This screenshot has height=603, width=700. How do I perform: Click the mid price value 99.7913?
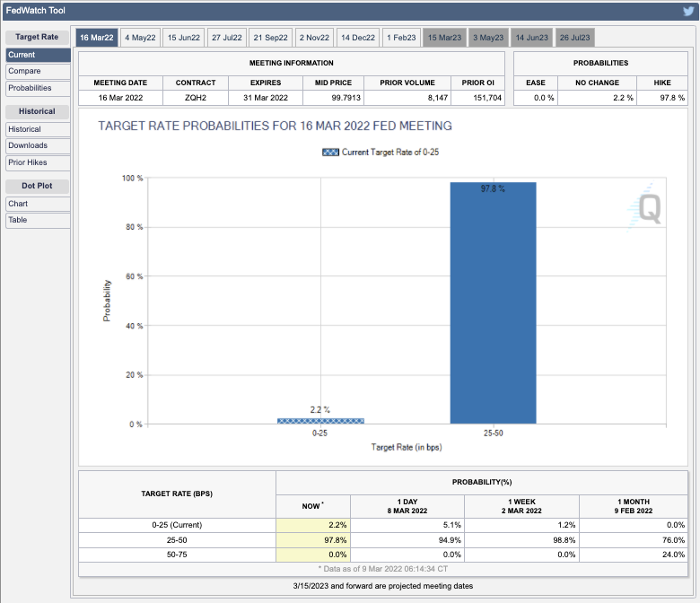click(334, 98)
